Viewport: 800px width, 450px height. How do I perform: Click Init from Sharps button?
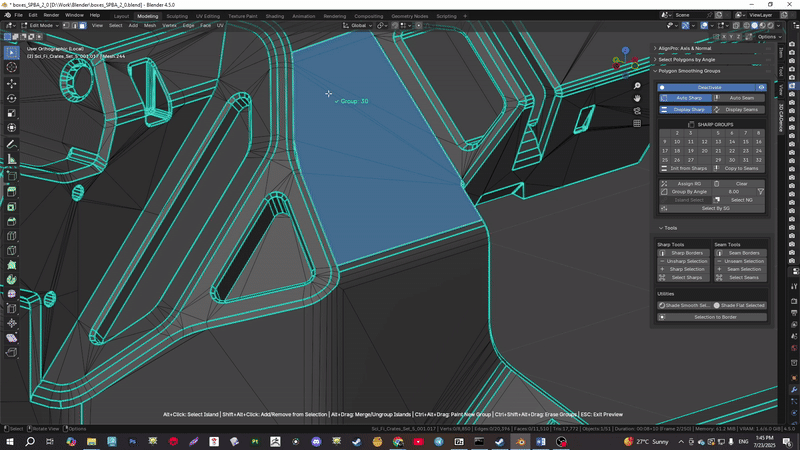[685, 168]
